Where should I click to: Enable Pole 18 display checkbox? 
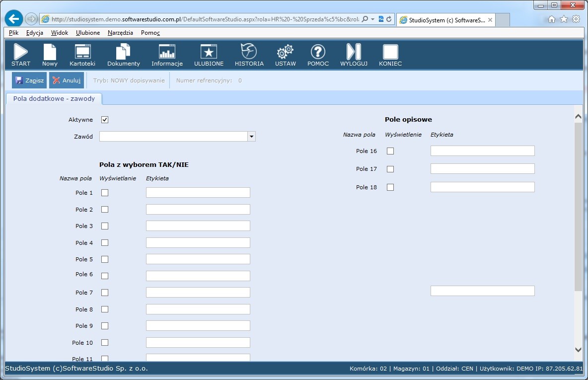click(390, 187)
